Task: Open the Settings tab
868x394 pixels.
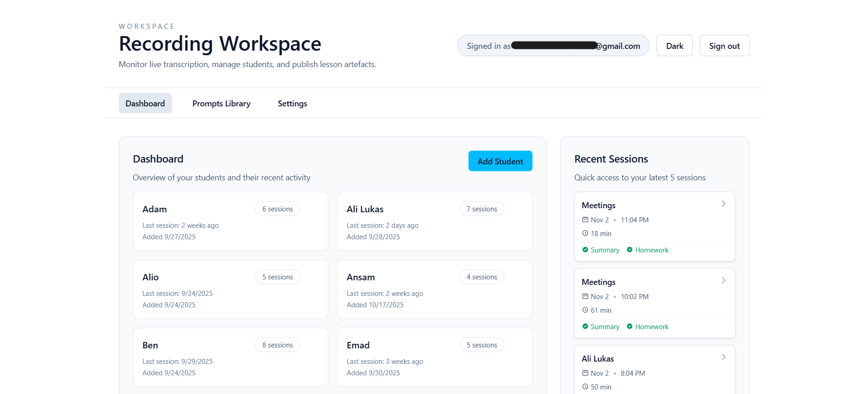Action: point(292,104)
